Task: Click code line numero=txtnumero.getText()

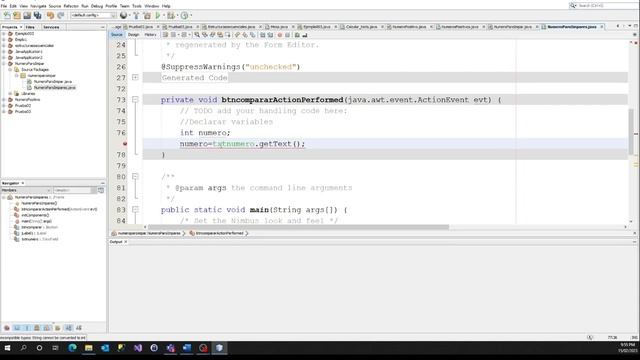Action: pyautogui.click(x=242, y=144)
